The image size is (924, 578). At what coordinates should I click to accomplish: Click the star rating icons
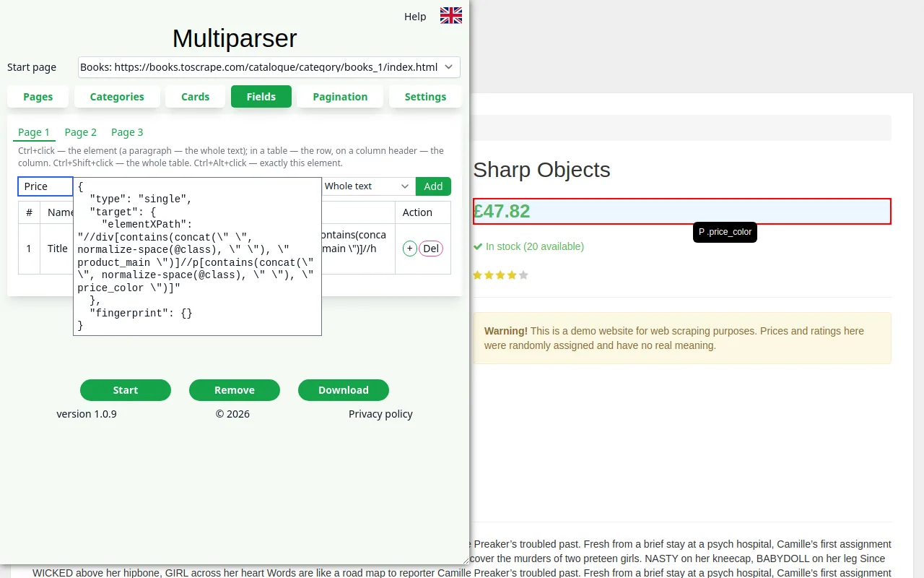(500, 275)
